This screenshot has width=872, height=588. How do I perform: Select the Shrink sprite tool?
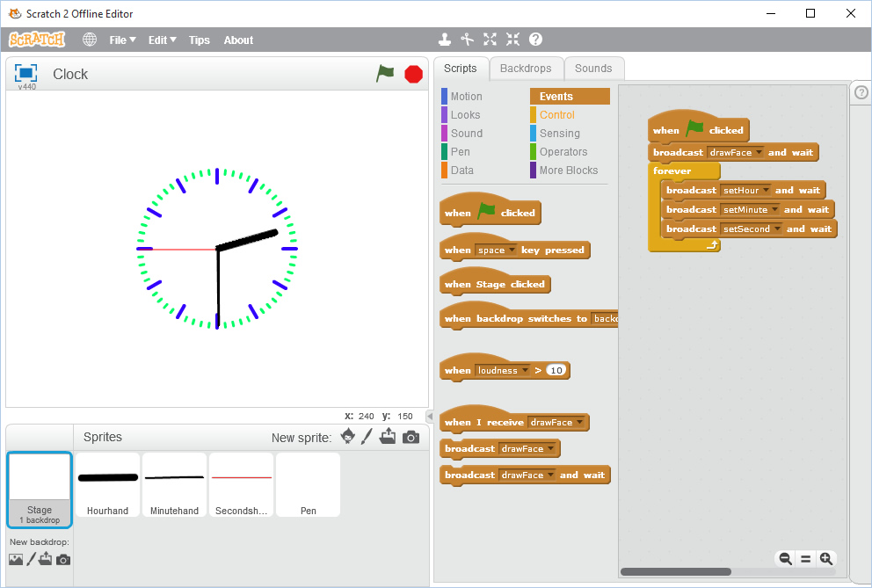tap(512, 40)
